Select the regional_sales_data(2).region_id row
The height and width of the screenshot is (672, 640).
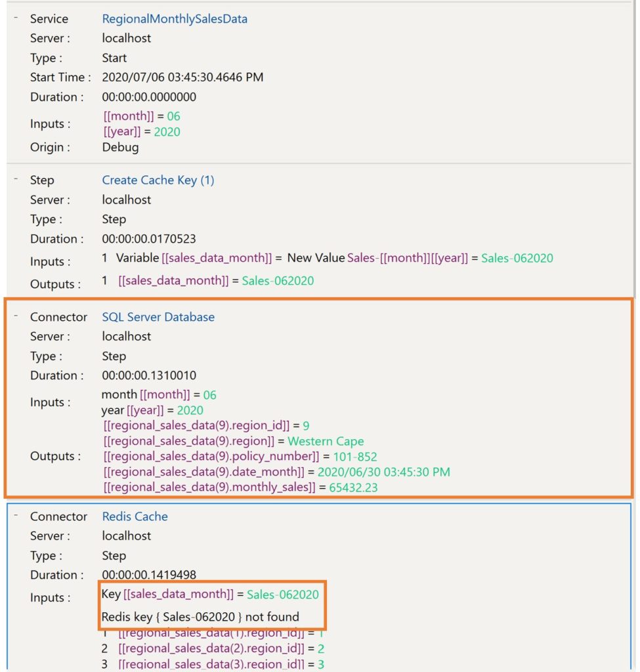click(217, 649)
